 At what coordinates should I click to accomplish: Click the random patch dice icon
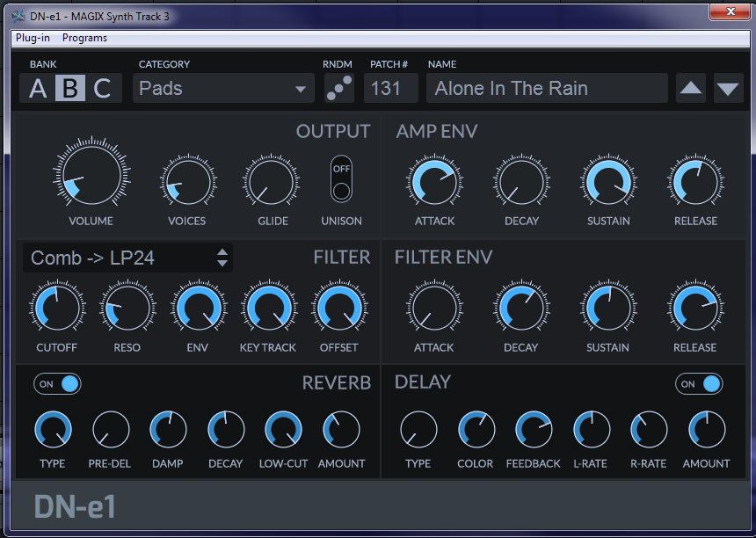click(339, 88)
